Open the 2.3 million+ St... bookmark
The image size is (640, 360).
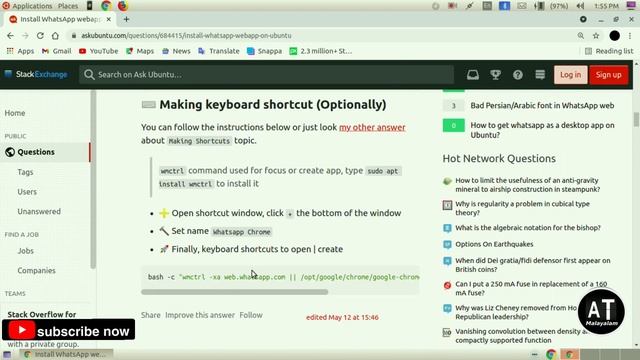point(321,51)
